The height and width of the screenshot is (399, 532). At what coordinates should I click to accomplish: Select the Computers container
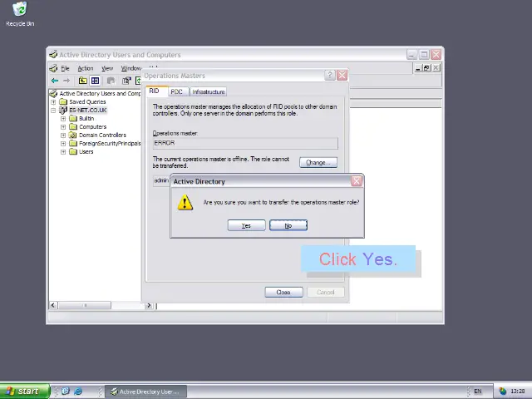(92, 127)
